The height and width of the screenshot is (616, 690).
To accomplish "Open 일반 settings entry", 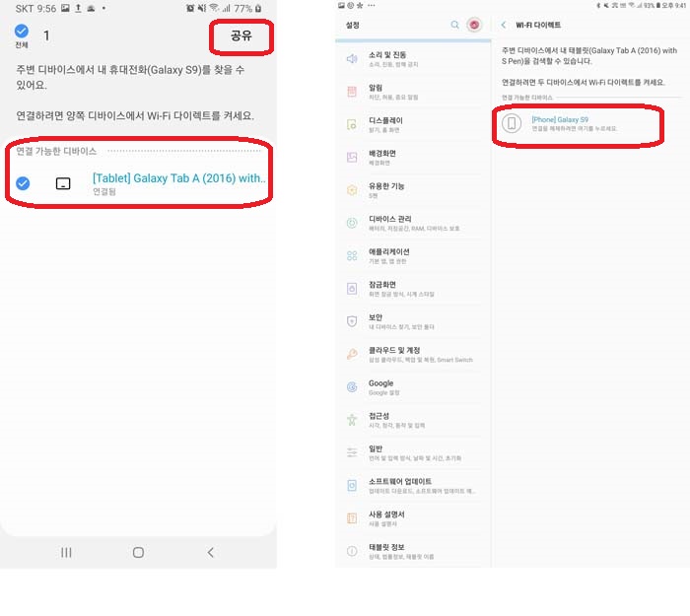I will 413,452.
